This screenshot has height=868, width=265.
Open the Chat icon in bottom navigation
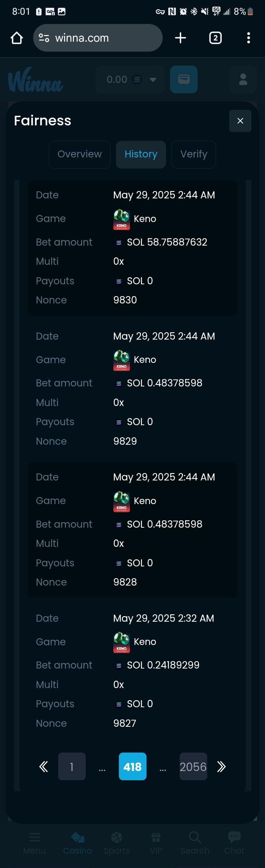(234, 843)
